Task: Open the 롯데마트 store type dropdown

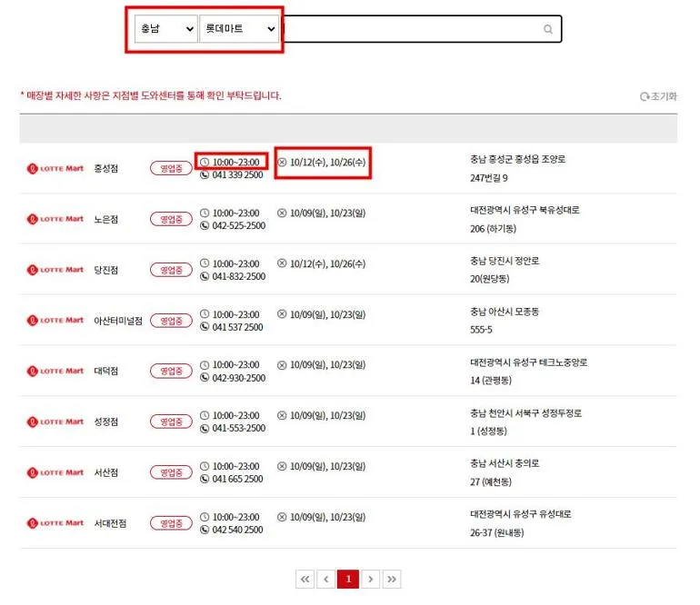Action: coord(239,29)
